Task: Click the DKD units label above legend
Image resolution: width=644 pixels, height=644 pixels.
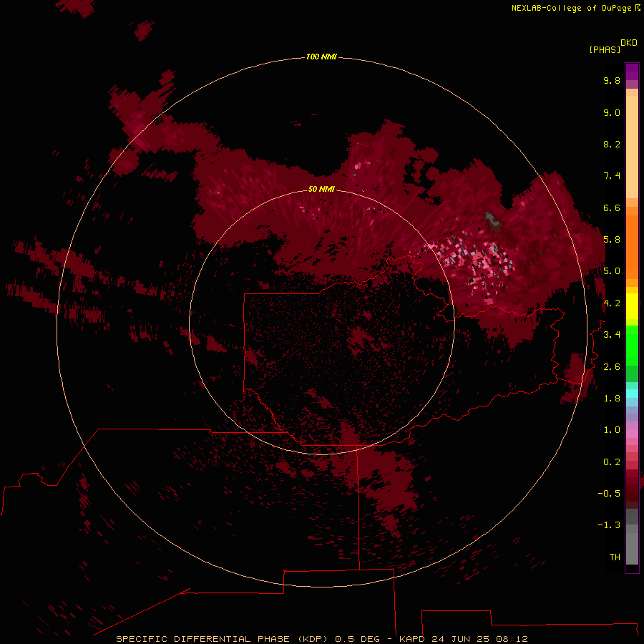Action: coord(629,42)
